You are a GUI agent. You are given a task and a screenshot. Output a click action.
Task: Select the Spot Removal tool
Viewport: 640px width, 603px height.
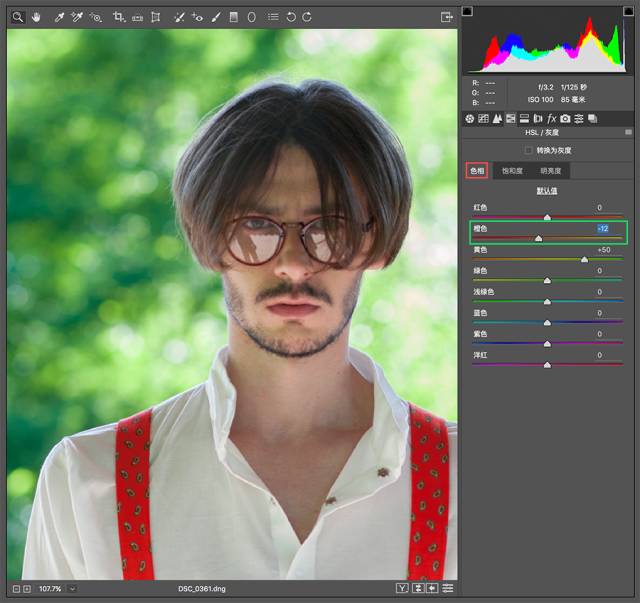click(179, 17)
